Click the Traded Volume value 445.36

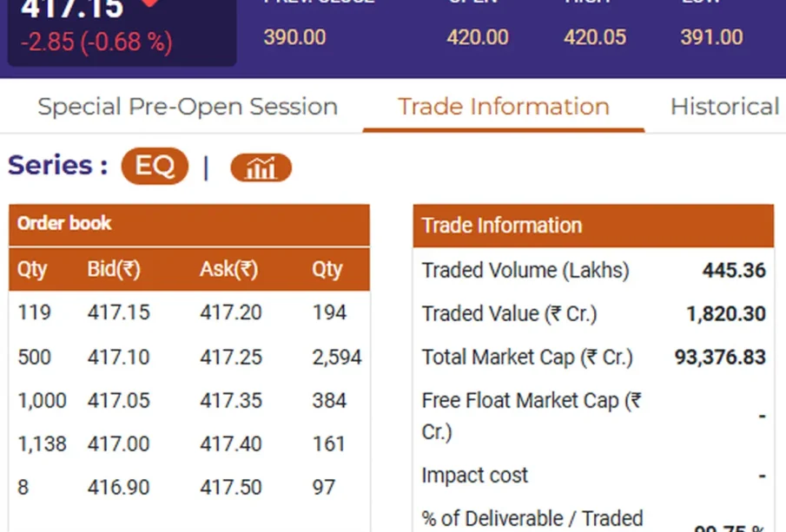(734, 270)
